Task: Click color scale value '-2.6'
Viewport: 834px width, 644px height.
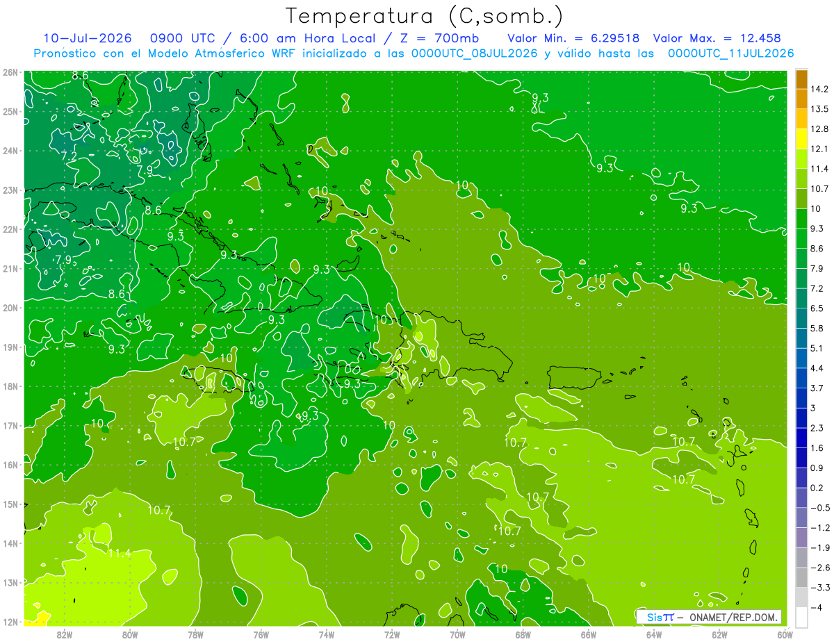Action: pos(821,568)
